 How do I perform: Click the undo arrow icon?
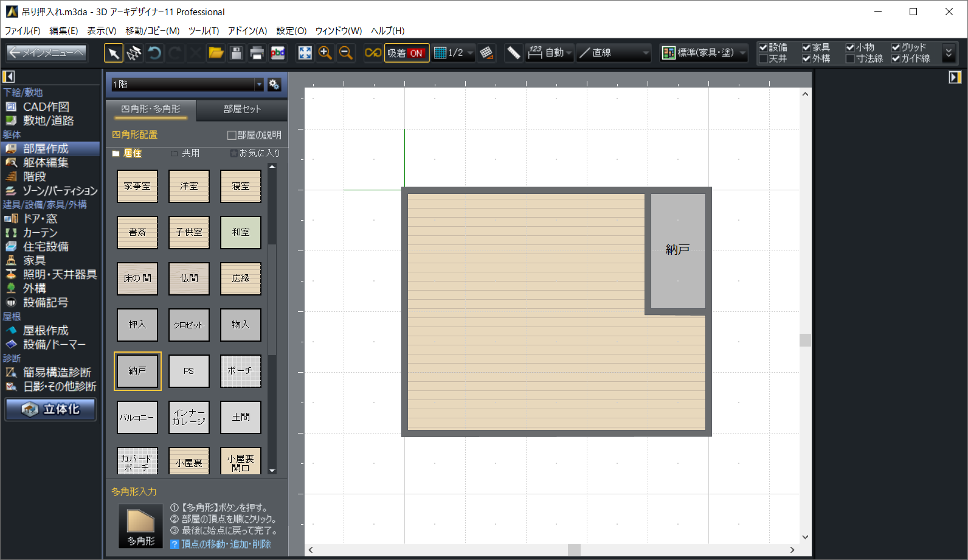pos(154,53)
